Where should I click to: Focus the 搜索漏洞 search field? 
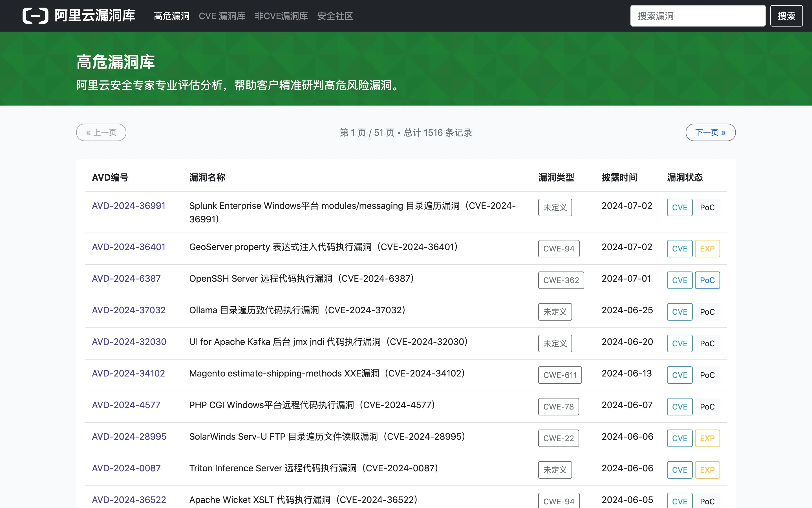point(698,16)
